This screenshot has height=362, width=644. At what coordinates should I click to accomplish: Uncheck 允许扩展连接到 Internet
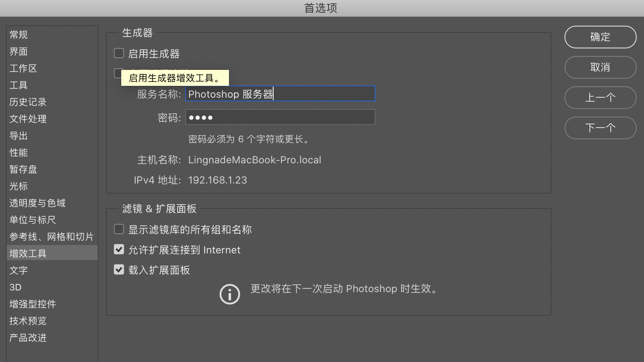pyautogui.click(x=119, y=250)
